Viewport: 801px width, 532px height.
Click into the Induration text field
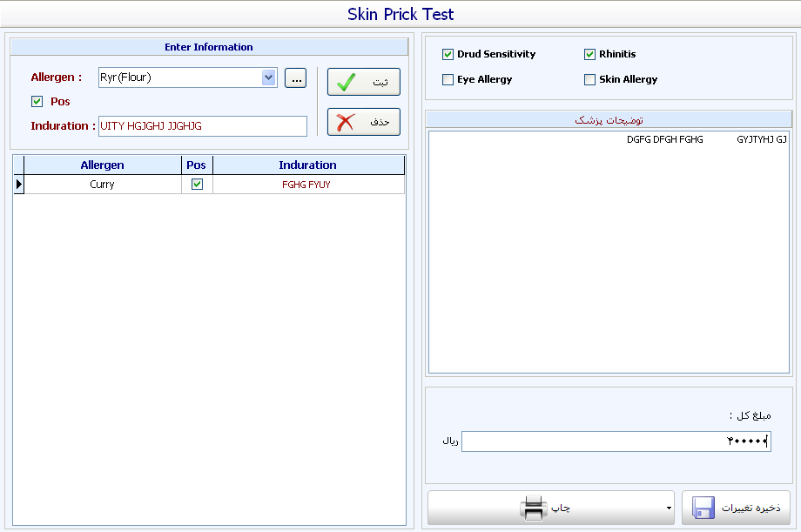202,126
